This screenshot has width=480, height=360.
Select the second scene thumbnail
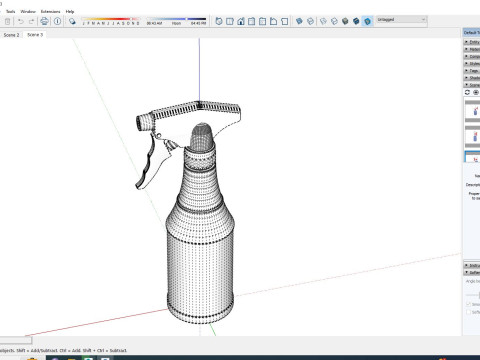click(473, 136)
